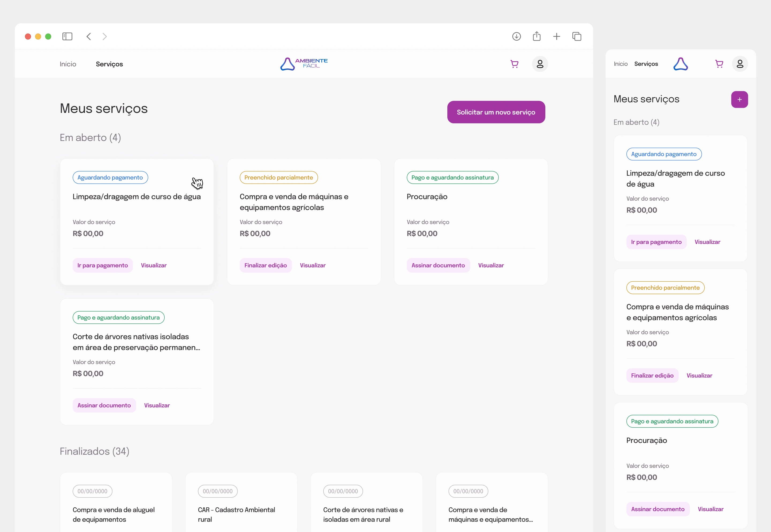Select Serviços in the desktop navigation
The image size is (771, 532).
point(109,64)
